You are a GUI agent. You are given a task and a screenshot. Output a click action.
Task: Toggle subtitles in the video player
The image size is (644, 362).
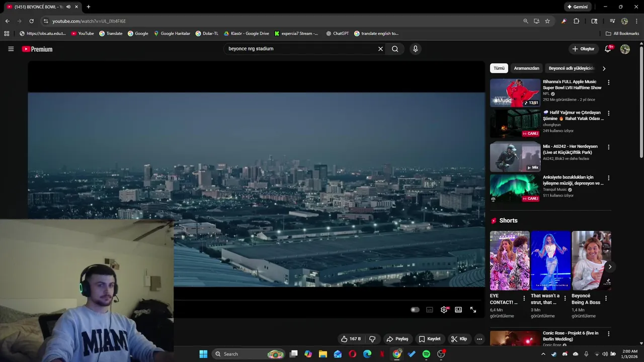[x=430, y=310]
